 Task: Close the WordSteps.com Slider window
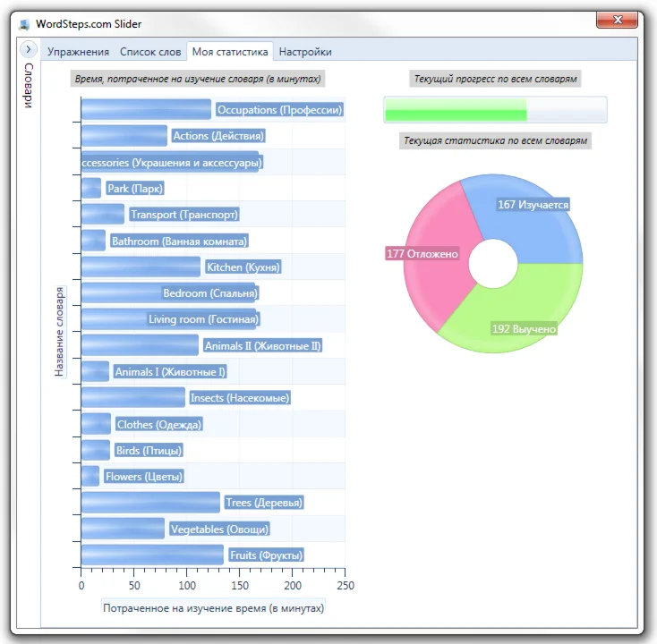coord(617,20)
